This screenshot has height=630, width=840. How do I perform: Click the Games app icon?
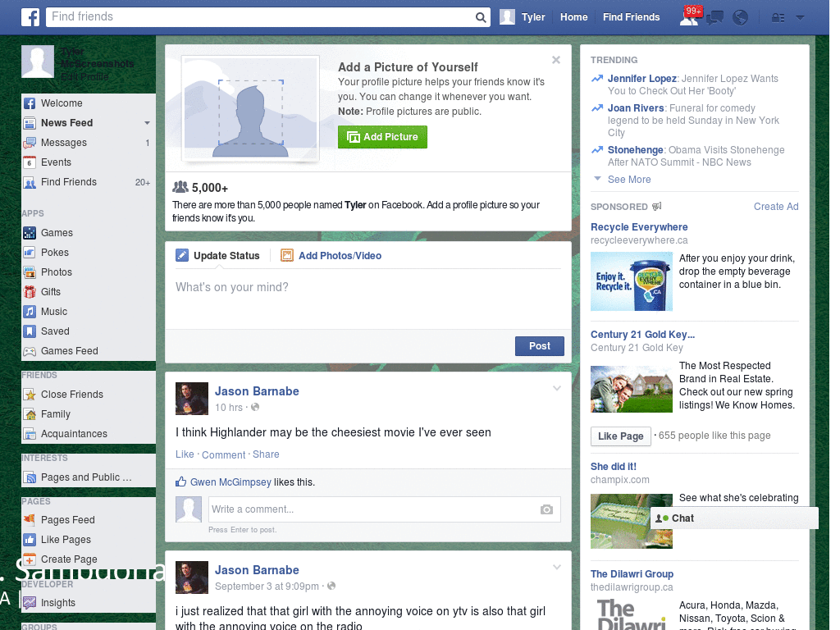(x=30, y=233)
